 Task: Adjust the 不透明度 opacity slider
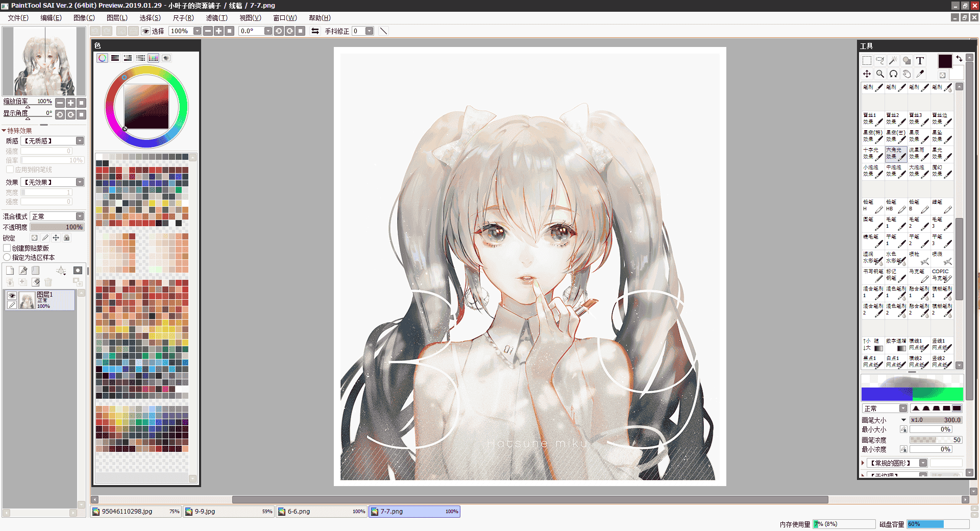click(x=57, y=227)
